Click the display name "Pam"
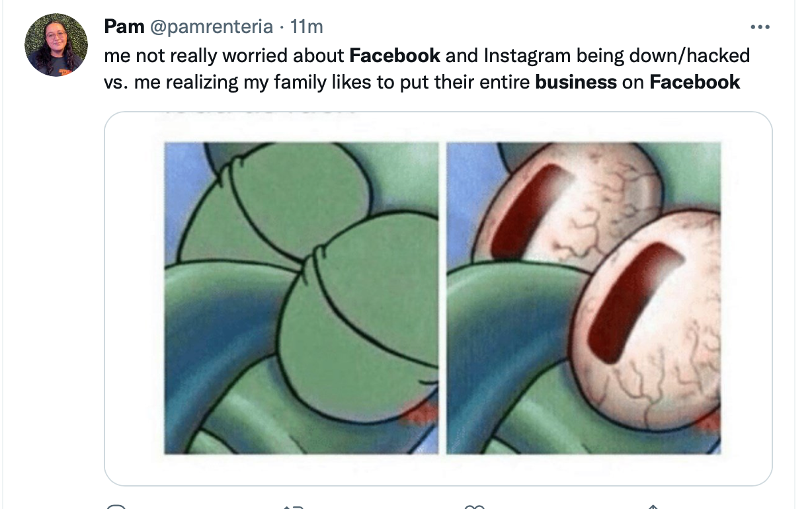Screen dimensions: 812x509 [x=124, y=26]
